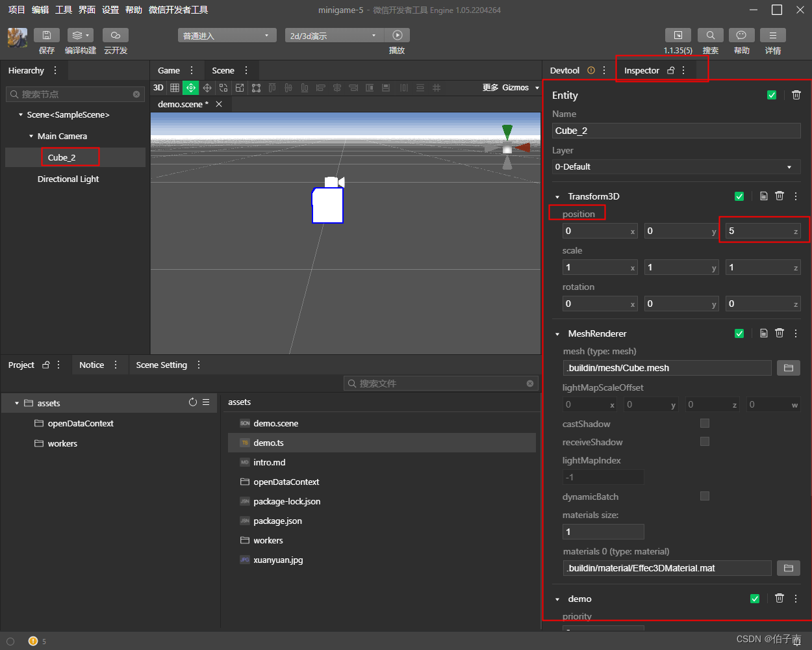Click the 1.1.35(5) version icon
The image size is (812, 650).
pos(678,35)
